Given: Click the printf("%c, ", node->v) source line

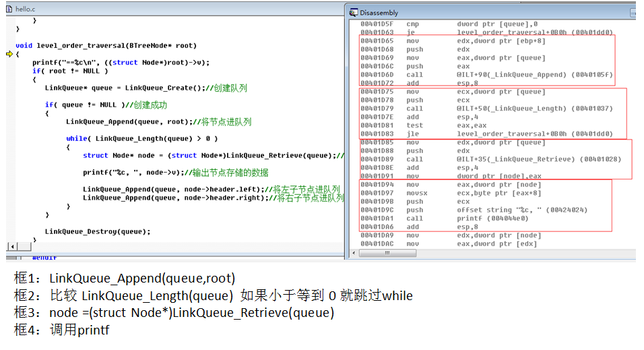Looking at the screenshot, I should 176,173.
